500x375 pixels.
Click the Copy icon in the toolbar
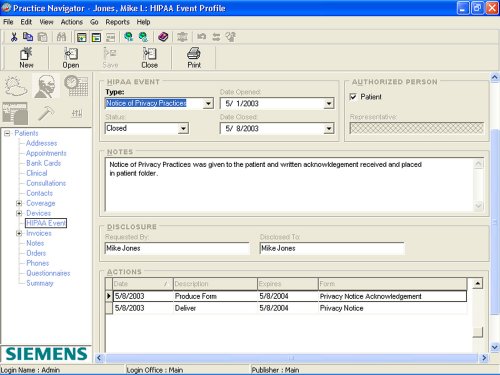28,37
